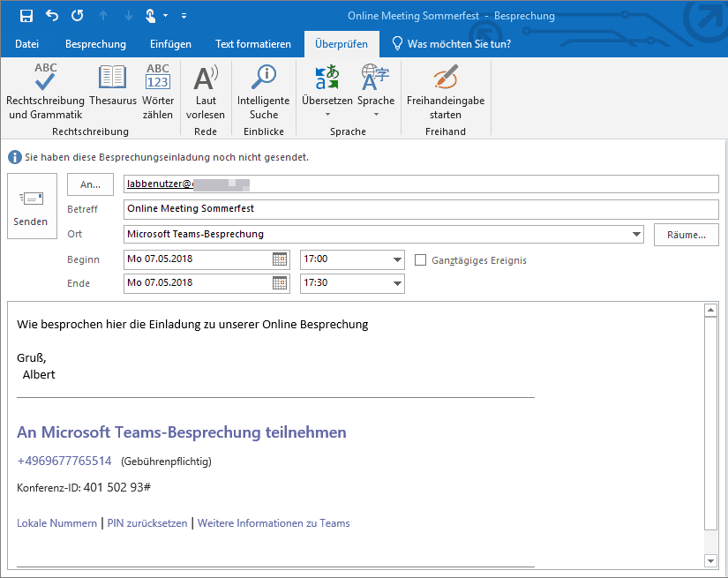Start Laut vorlesen read aloud
This screenshot has height=578, width=728.
(x=206, y=92)
